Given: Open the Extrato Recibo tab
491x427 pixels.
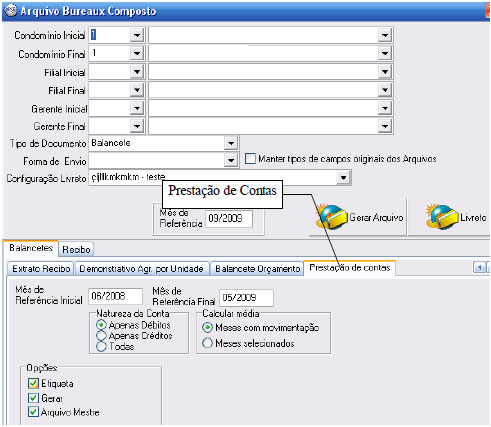Looking at the screenshot, I should pos(41,269).
